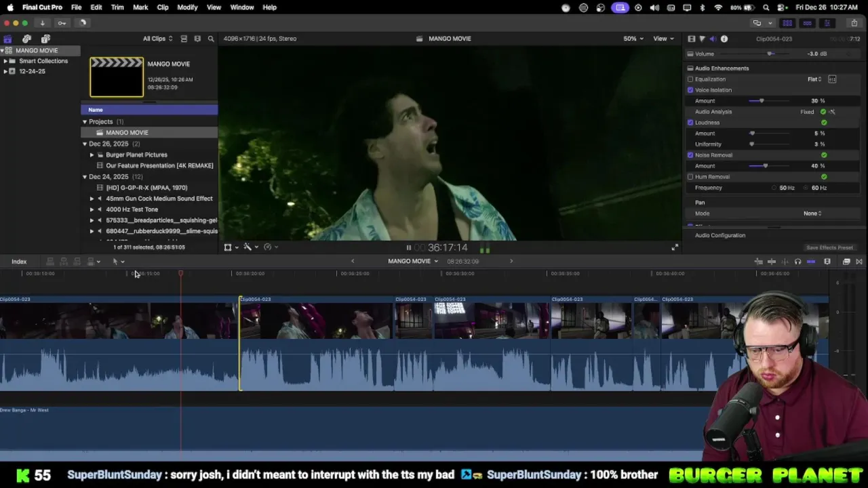Screen dimensions: 868x488
Task: Open timeline clip appearance options
Action: [x=827, y=262]
